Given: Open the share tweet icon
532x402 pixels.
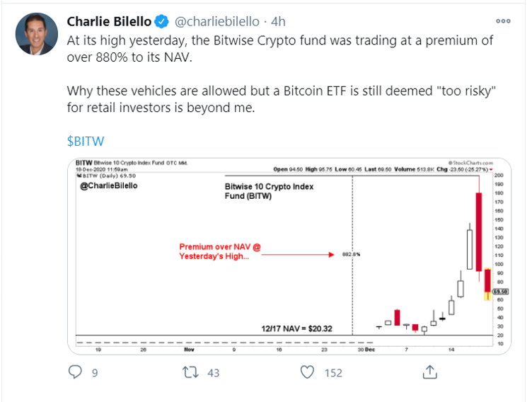Looking at the screenshot, I should click(429, 372).
